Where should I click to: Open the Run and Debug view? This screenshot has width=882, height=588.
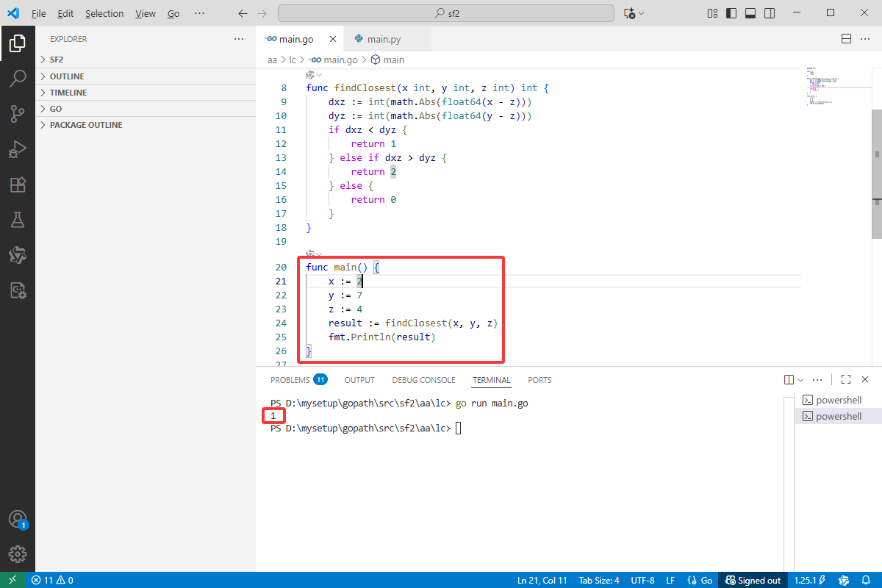tap(18, 149)
